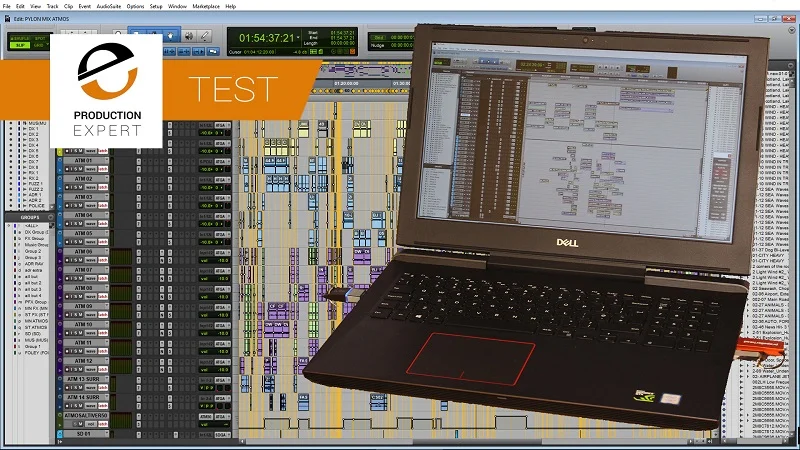Enable input monitoring on ATM 02
Image resolution: width=800 pixels, height=450 pixels.
73,187
